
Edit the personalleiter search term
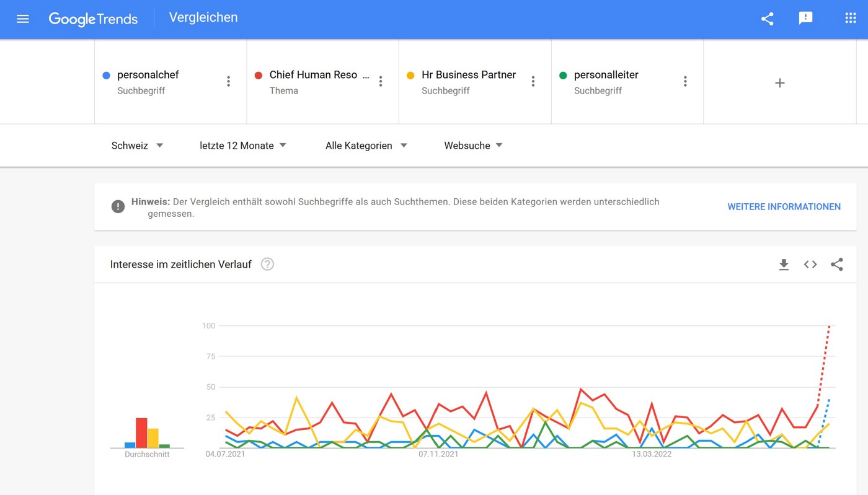pyautogui.click(x=606, y=75)
